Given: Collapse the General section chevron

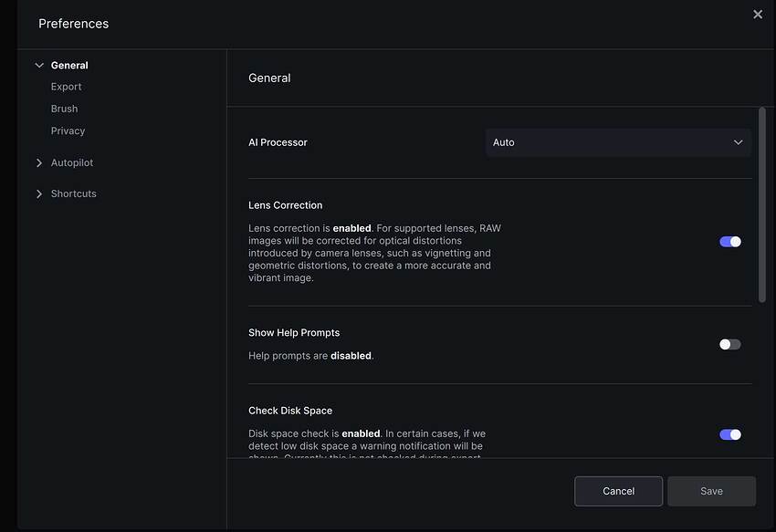Looking at the screenshot, I should pyautogui.click(x=39, y=66).
